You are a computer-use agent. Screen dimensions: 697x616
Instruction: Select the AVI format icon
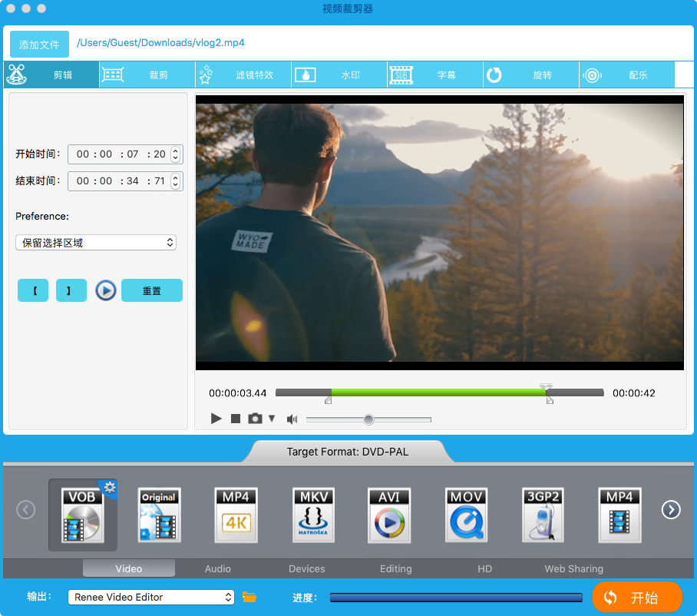389,515
